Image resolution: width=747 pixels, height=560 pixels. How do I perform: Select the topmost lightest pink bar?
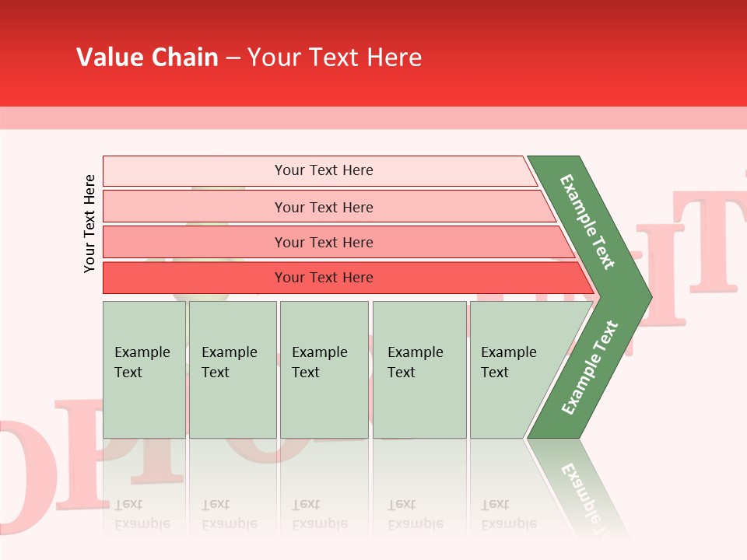click(x=323, y=170)
